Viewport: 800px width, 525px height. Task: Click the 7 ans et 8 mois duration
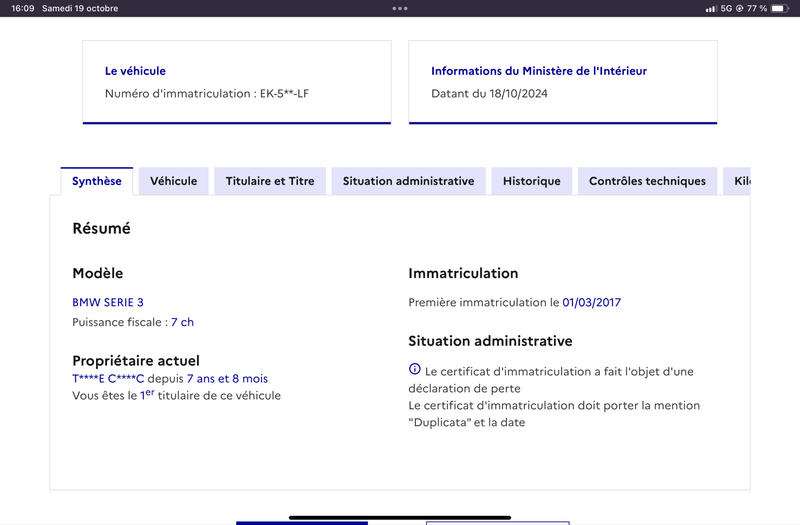(x=227, y=379)
